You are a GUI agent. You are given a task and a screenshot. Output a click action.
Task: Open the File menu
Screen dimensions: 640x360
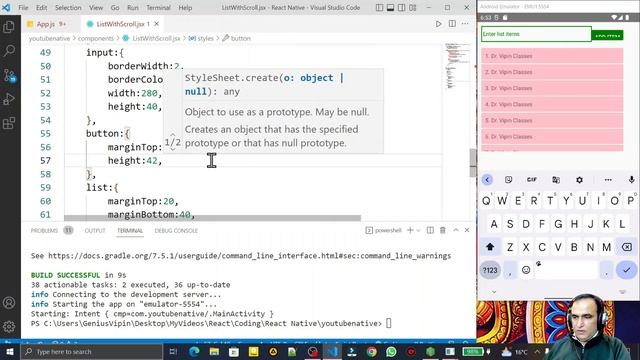[x=23, y=7]
